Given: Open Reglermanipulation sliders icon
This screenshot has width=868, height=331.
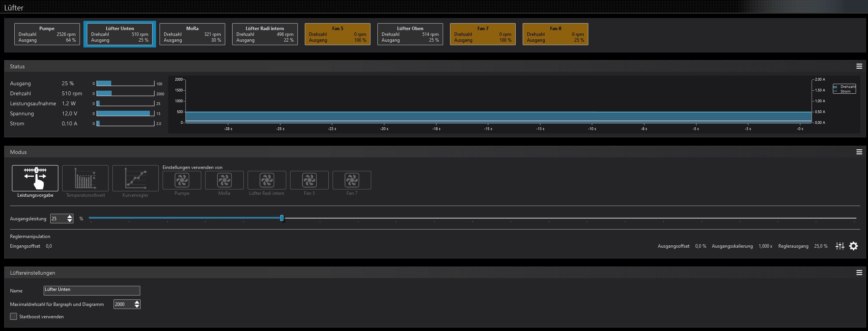Looking at the screenshot, I should tap(840, 246).
